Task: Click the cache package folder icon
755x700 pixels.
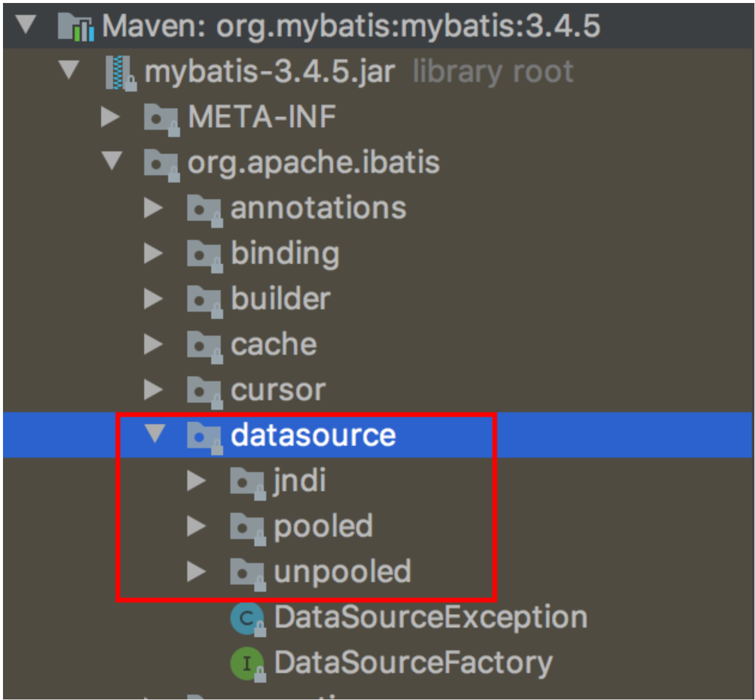Action: tap(204, 345)
